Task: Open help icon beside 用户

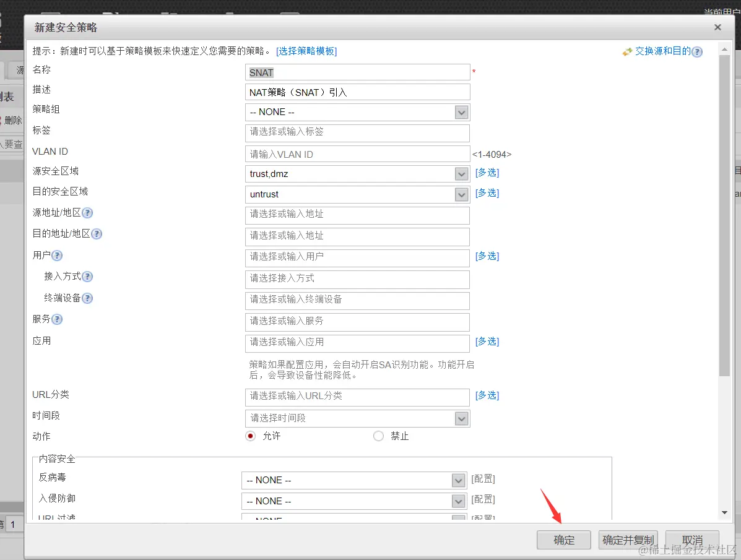Action: [x=57, y=256]
